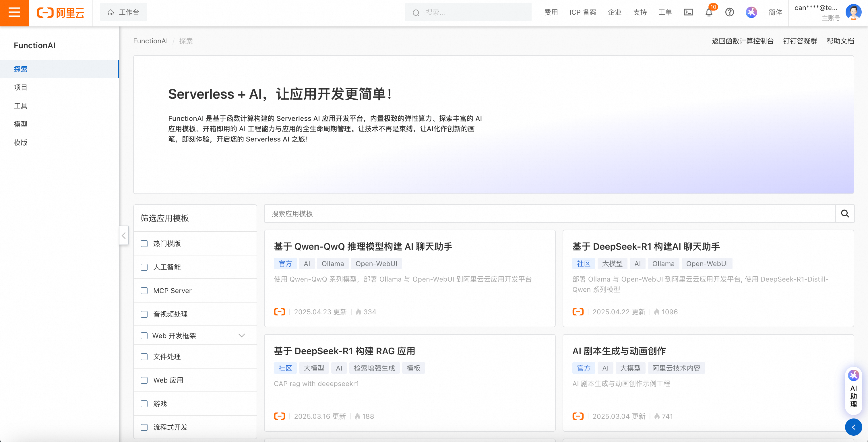This screenshot has width=868, height=442.
Task: Click the help question mark icon
Action: point(730,12)
